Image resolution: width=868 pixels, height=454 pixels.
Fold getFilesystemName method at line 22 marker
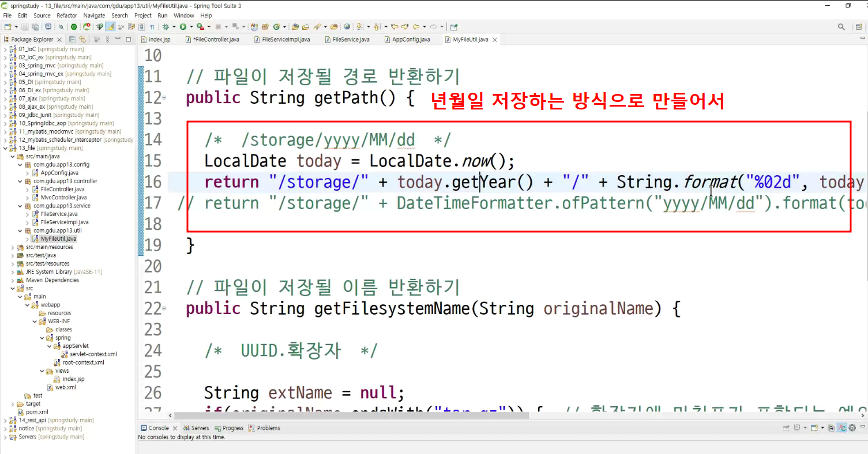[164, 309]
